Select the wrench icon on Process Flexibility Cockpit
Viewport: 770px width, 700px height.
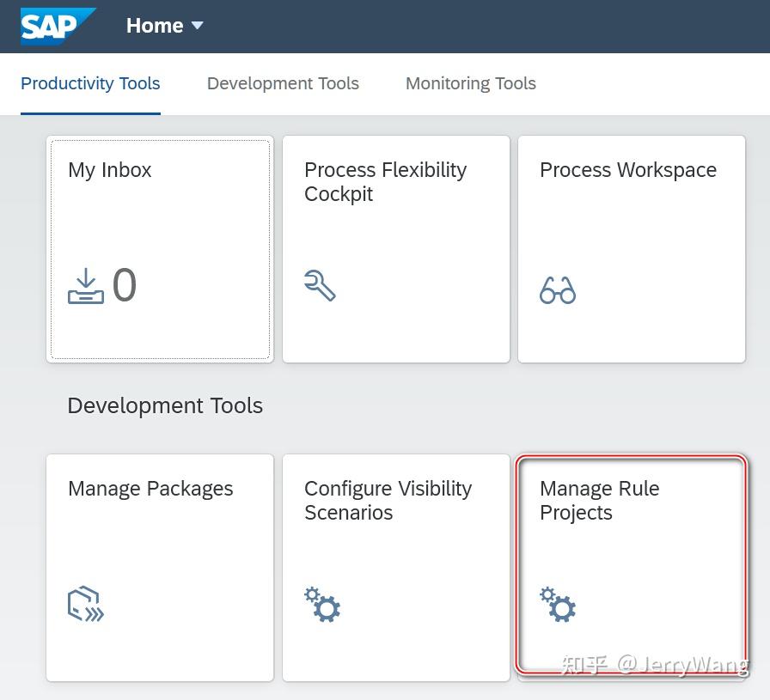coord(321,286)
